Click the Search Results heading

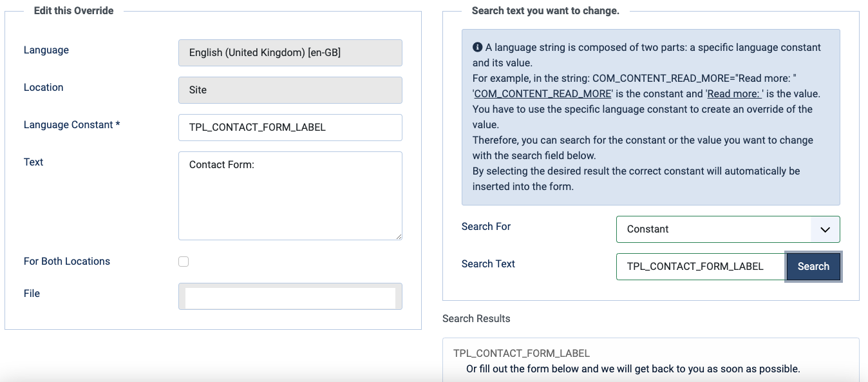[x=476, y=319]
